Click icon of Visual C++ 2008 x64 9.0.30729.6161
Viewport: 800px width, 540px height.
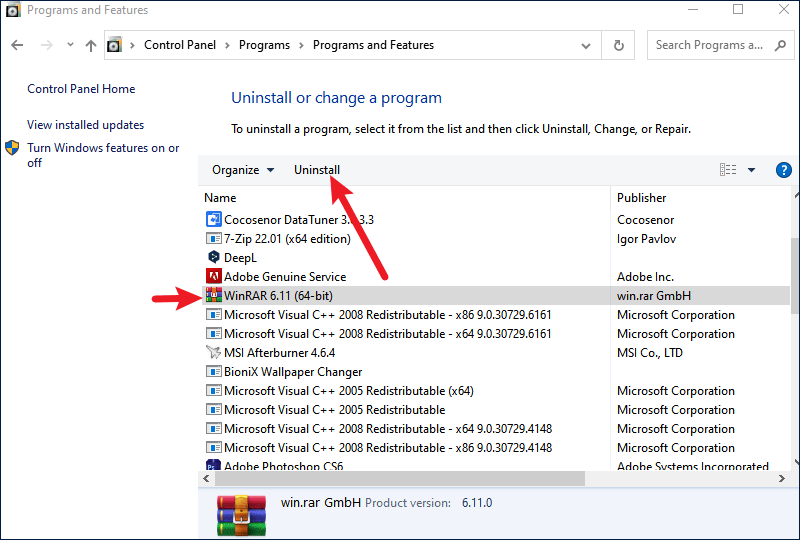pos(213,333)
